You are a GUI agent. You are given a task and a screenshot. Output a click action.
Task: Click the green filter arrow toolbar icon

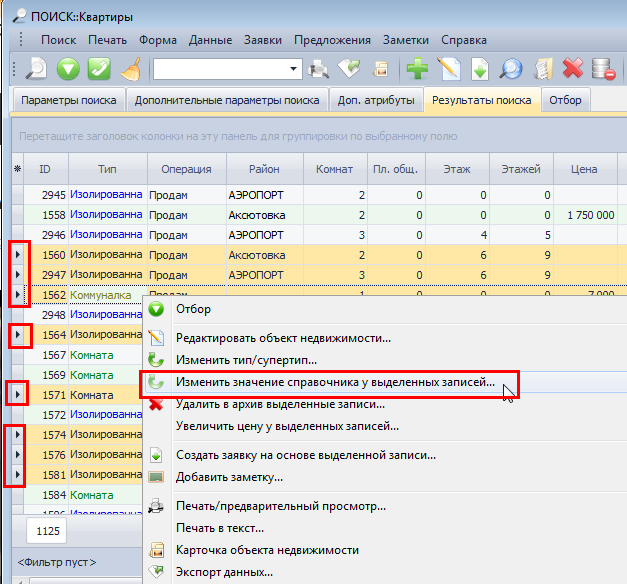click(68, 68)
